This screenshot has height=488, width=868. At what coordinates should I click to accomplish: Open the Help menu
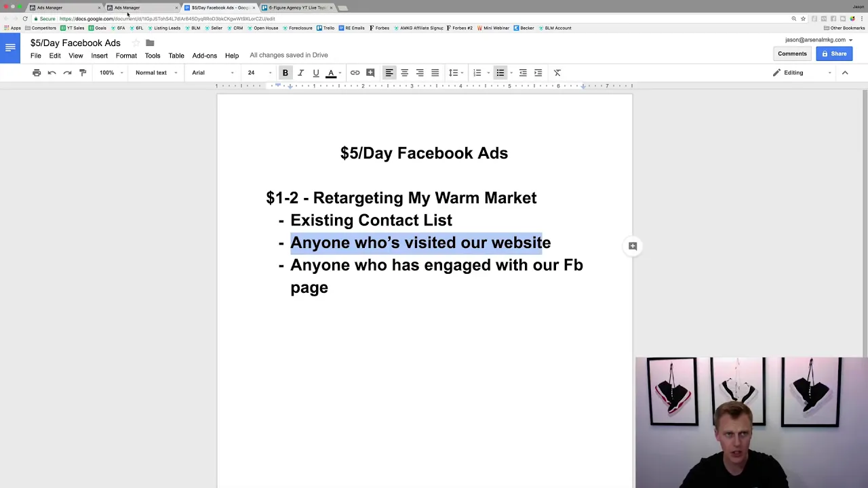[232, 56]
